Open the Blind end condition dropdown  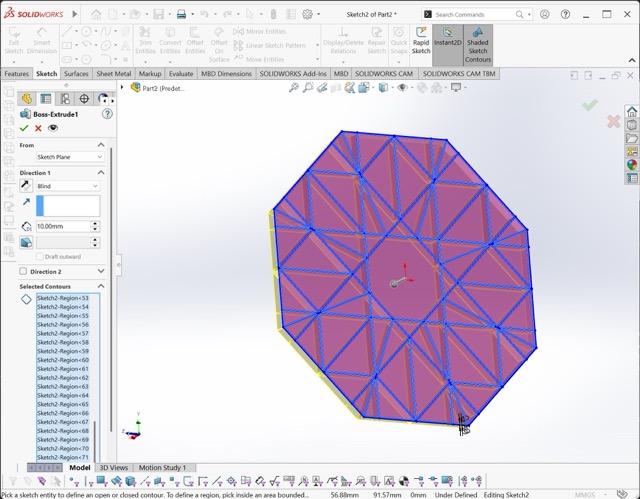coord(68,186)
